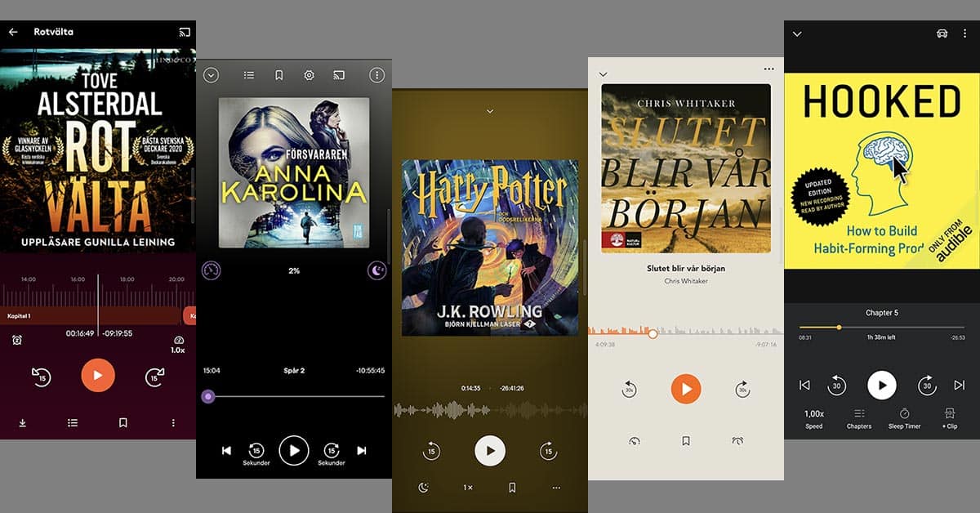Open sleep alarm in Rotvälta player
This screenshot has height=513, width=980.
coord(17,340)
